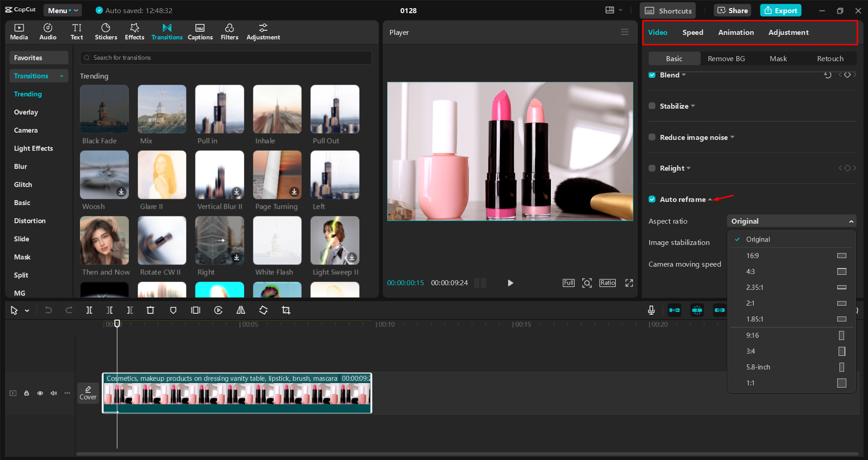Open the Remove BG tab

726,59
